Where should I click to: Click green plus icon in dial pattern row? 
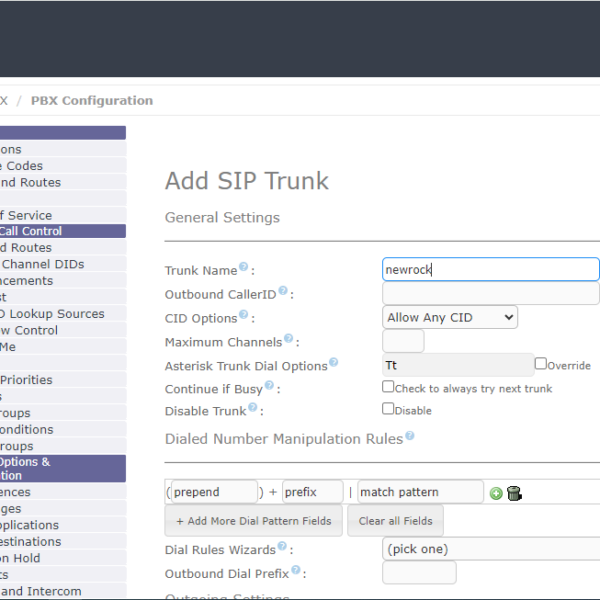click(496, 493)
